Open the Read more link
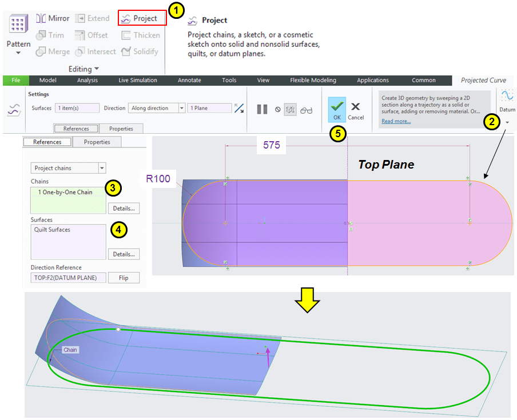This screenshot has width=517, height=420. click(x=396, y=121)
